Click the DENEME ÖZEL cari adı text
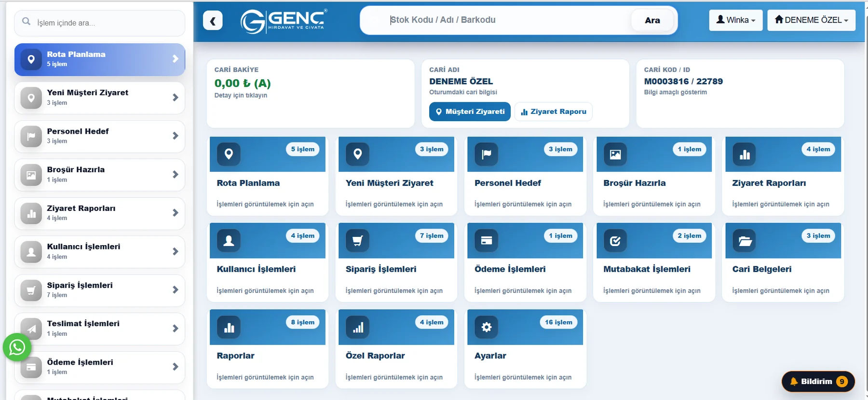 click(x=461, y=82)
